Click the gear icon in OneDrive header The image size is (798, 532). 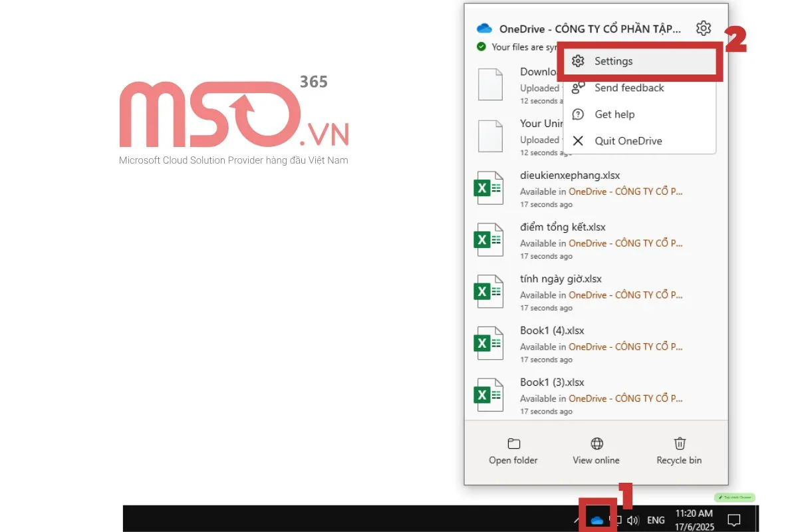click(703, 29)
